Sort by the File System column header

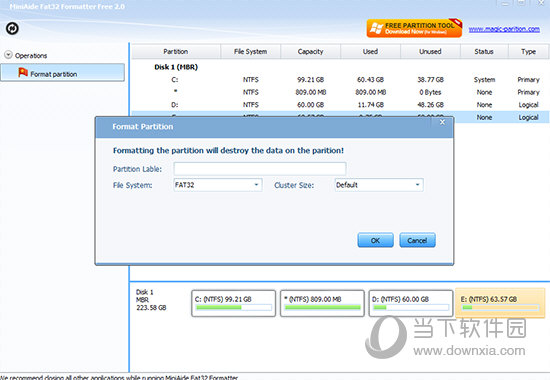(x=250, y=52)
